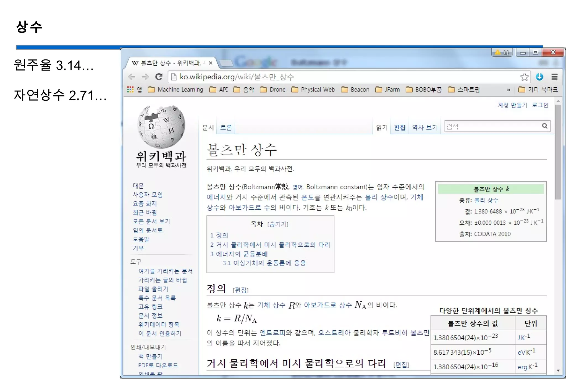Follow the 엔트로피 link in the definition

[273, 333]
